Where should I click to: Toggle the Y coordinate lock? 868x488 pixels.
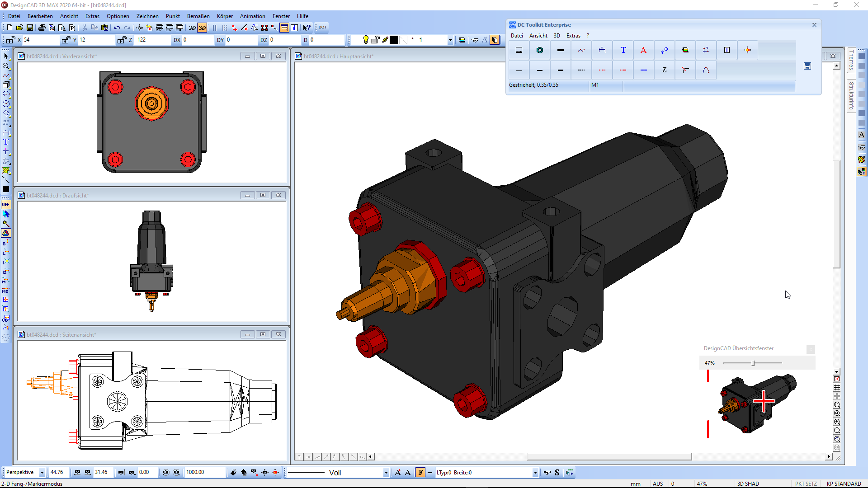(66, 40)
